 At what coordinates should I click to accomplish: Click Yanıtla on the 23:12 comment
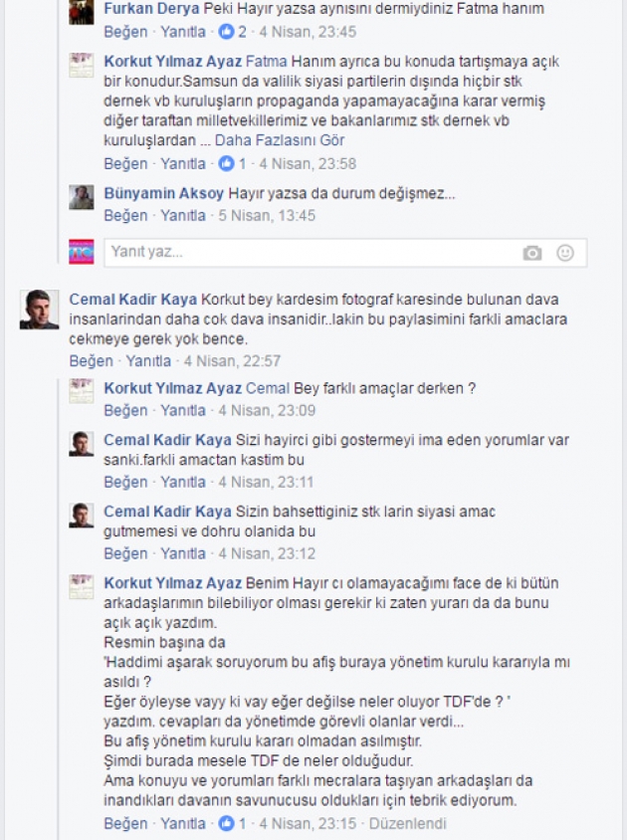183,553
